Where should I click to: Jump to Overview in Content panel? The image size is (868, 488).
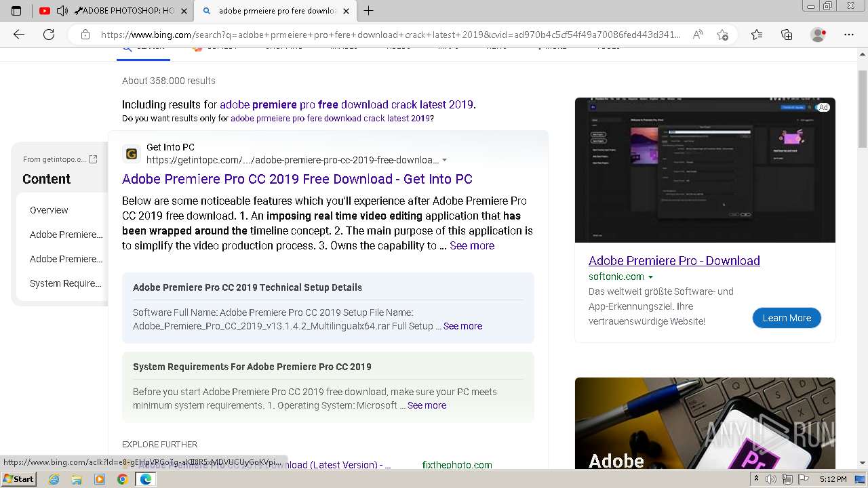(49, 210)
